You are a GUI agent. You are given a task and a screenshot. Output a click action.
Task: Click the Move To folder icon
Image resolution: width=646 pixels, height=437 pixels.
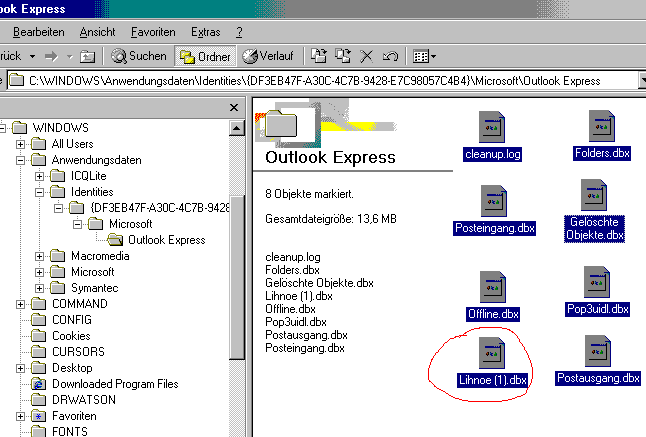[x=318, y=56]
